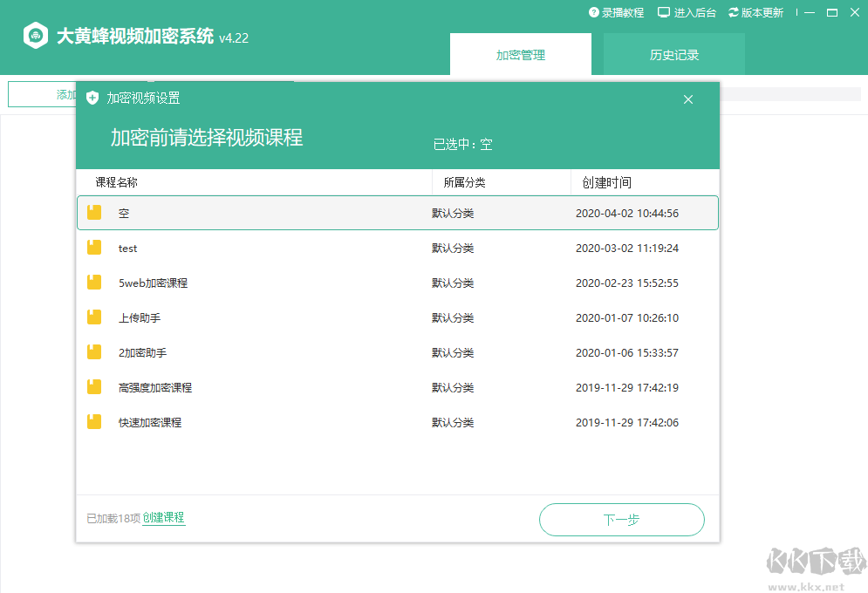Switch to the 加密管理 tab
Viewport: 868px width, 593px height.
point(521,53)
